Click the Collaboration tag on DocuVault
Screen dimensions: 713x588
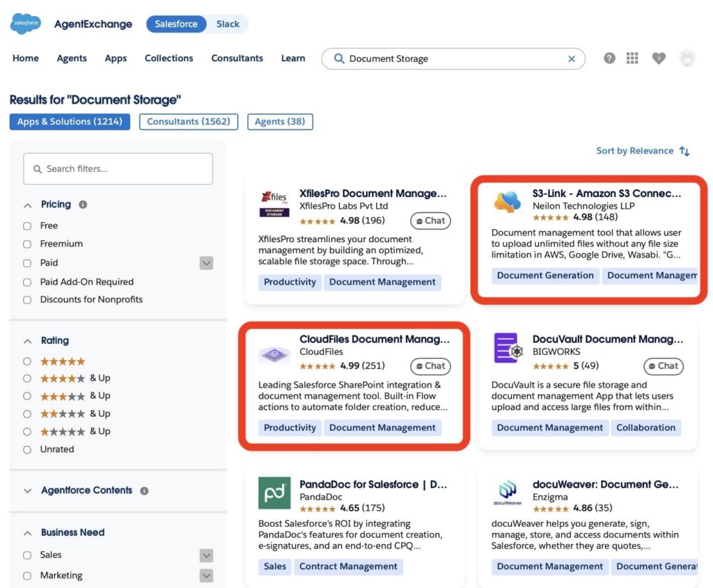645,428
